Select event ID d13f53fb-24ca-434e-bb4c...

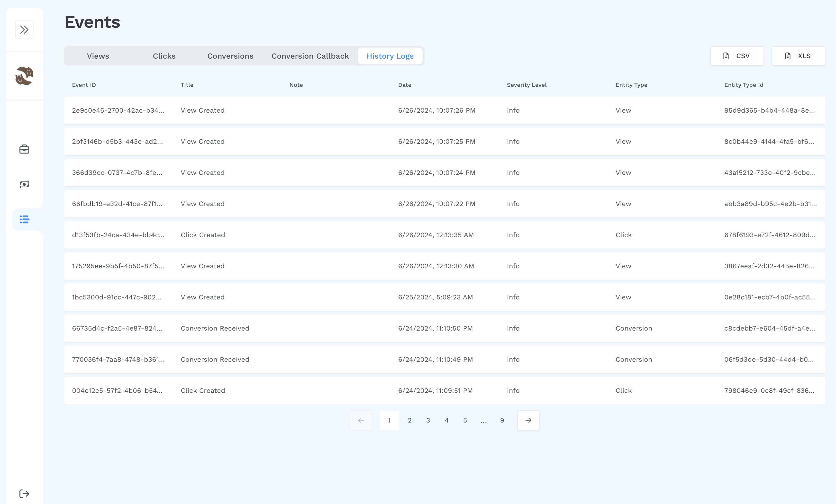click(118, 235)
